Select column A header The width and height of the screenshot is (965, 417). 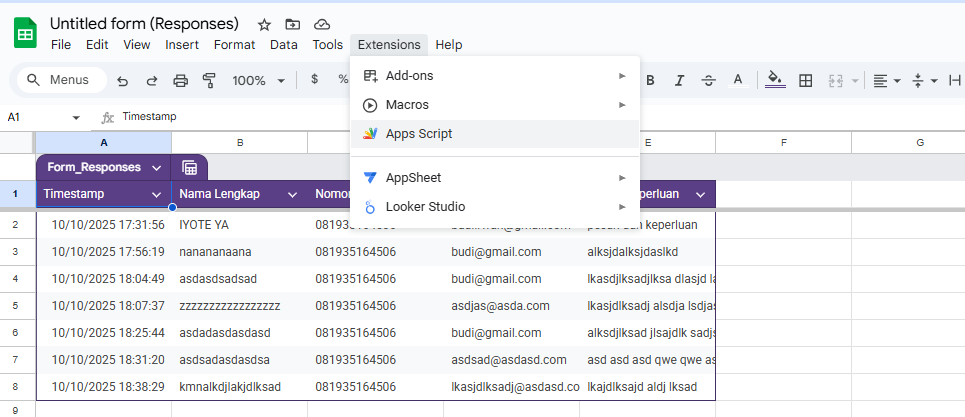click(103, 143)
